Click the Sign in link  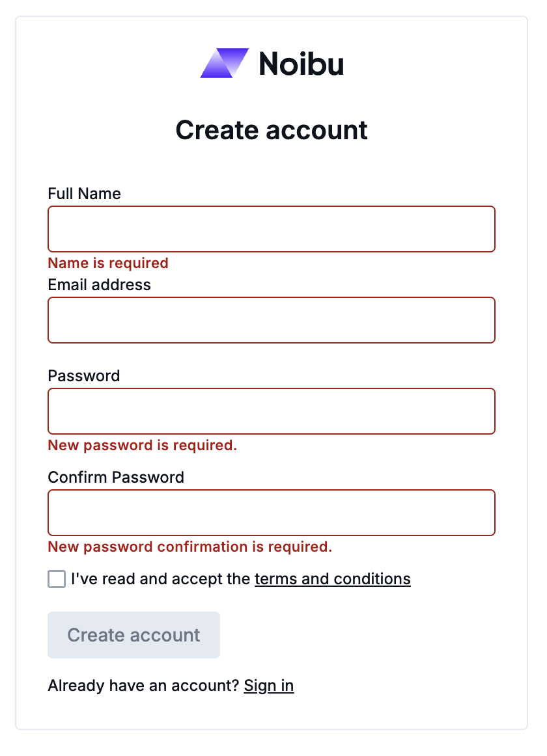(269, 685)
